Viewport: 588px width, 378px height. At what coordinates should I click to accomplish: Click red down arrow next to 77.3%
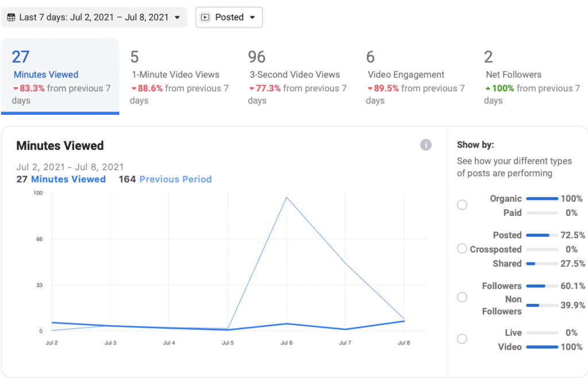[x=252, y=89]
